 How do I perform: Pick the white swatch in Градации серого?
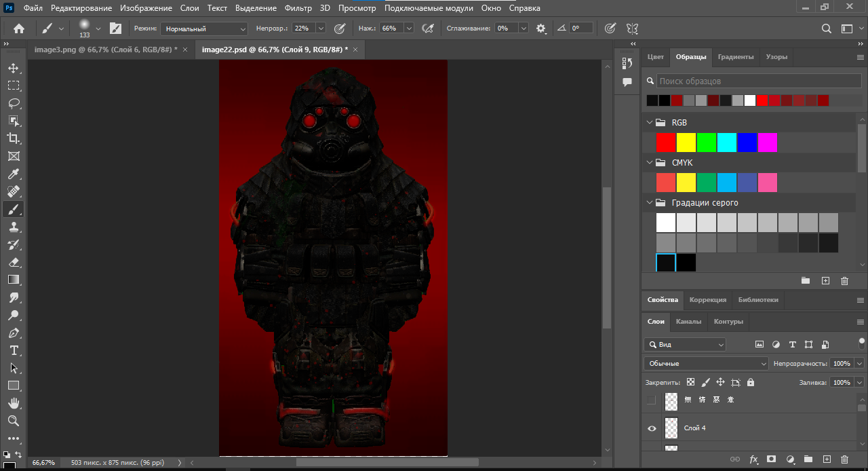[x=666, y=223]
